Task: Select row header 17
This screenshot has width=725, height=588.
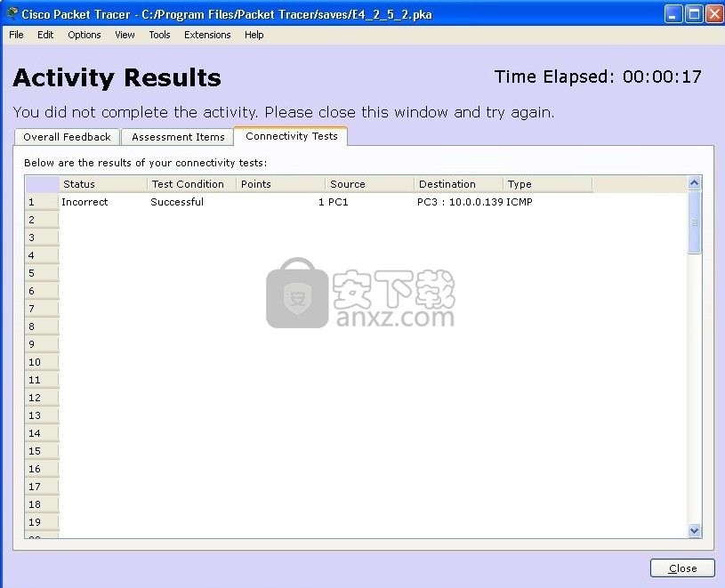Action: [42, 487]
